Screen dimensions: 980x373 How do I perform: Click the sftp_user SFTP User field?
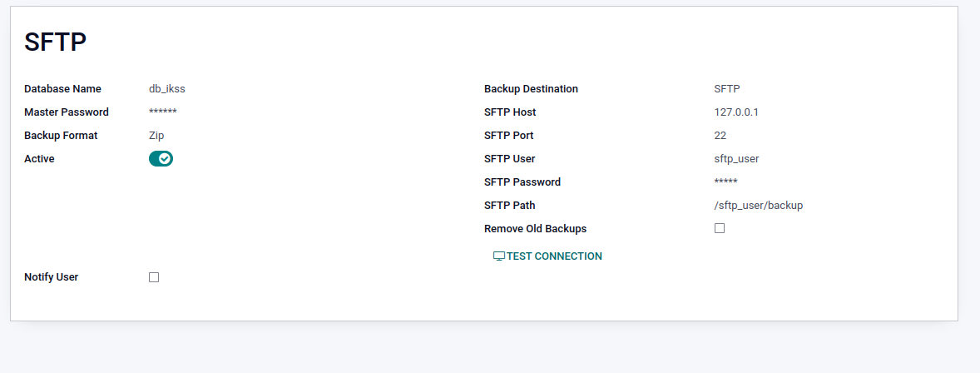tap(736, 158)
